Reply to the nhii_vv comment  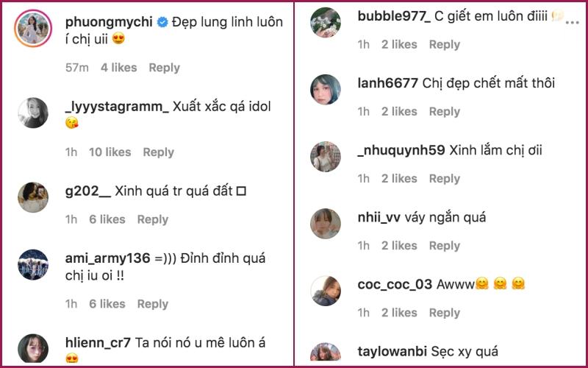tap(445, 246)
